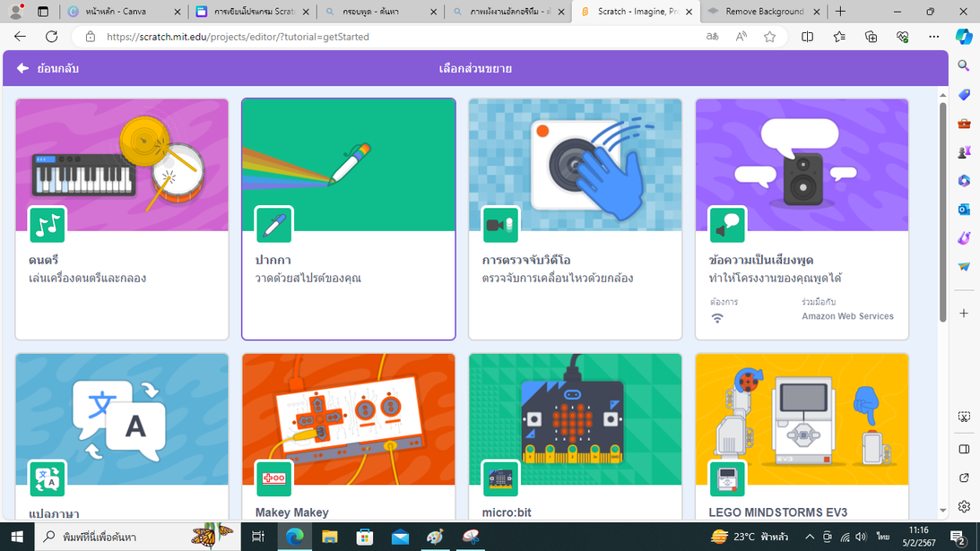
Task: Start Read aloud from the address bar
Action: pyautogui.click(x=742, y=37)
